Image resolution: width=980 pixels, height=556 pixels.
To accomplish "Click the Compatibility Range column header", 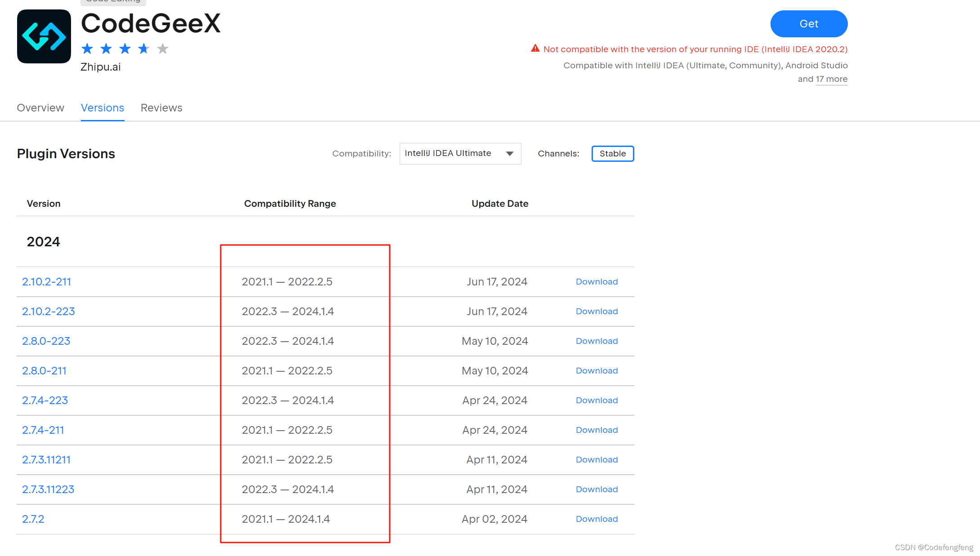I will pos(290,204).
